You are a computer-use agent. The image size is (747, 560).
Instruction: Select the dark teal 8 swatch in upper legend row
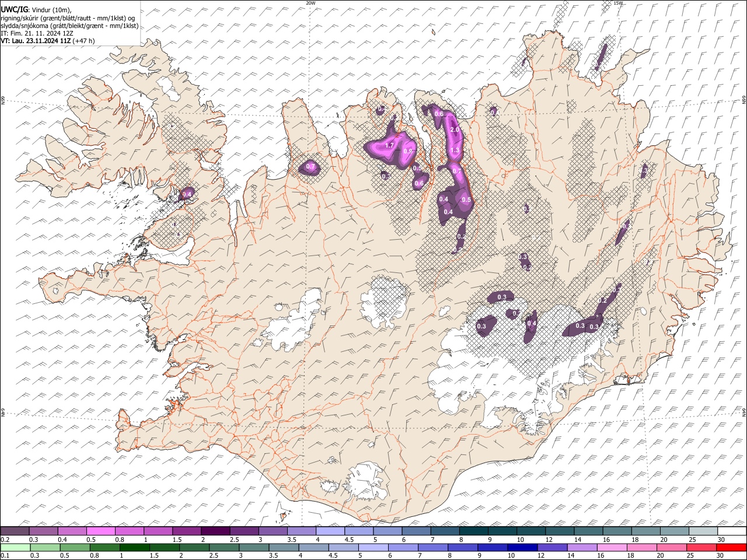pyautogui.click(x=474, y=531)
